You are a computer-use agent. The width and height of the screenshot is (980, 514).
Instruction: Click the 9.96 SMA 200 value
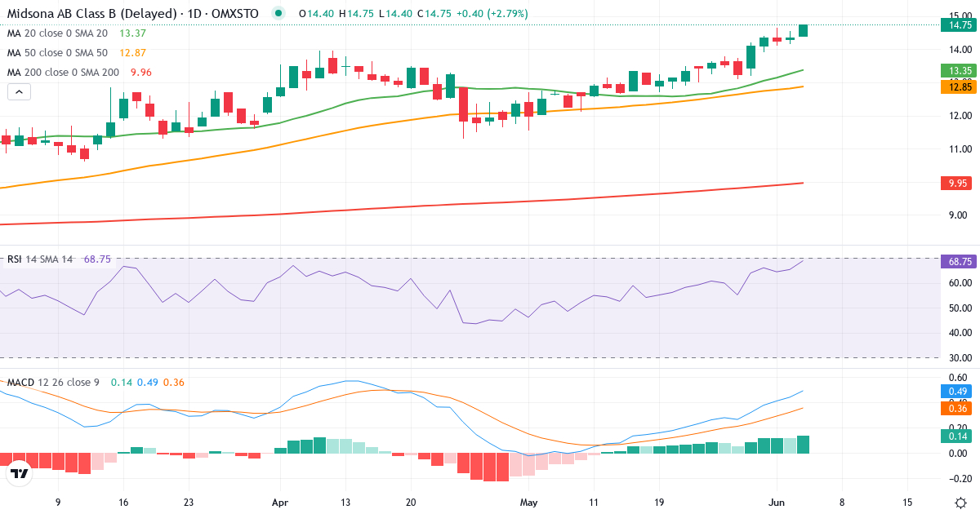141,73
